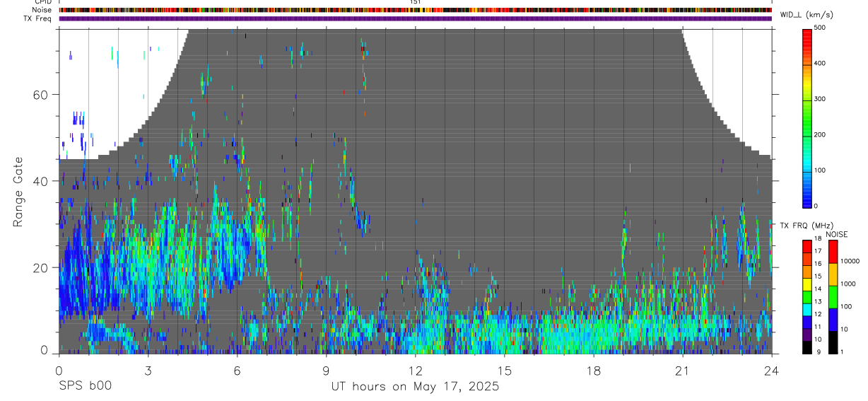868x401 pixels.
Task: Select the 'Range Gate' axis label
Action: tap(19, 192)
